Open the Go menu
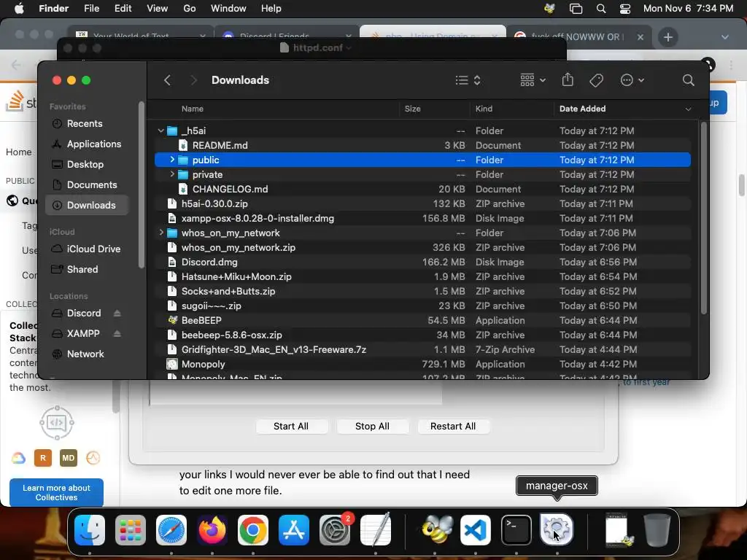This screenshot has height=560, width=747. (x=190, y=9)
